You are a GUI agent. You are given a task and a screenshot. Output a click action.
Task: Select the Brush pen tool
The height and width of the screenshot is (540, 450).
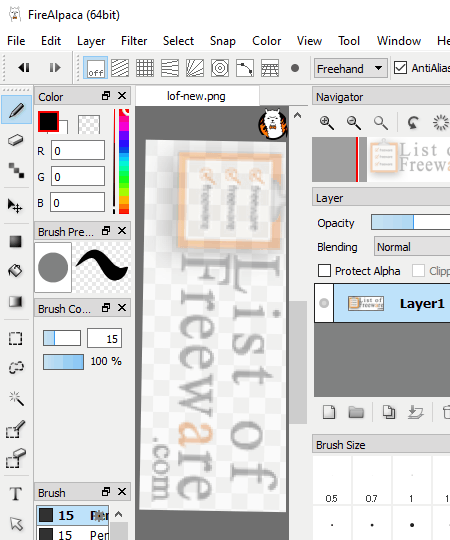pos(16,110)
